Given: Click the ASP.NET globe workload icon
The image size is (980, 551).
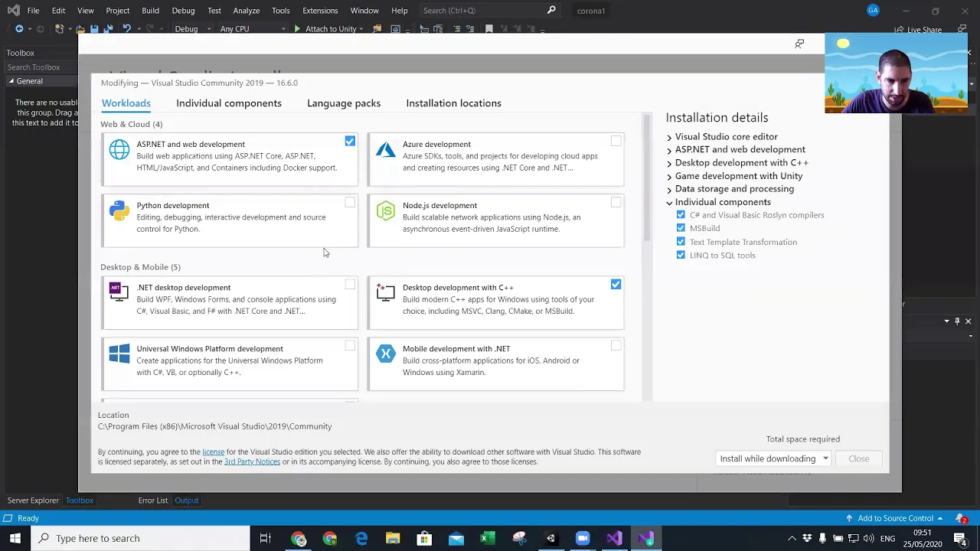Looking at the screenshot, I should point(119,149).
